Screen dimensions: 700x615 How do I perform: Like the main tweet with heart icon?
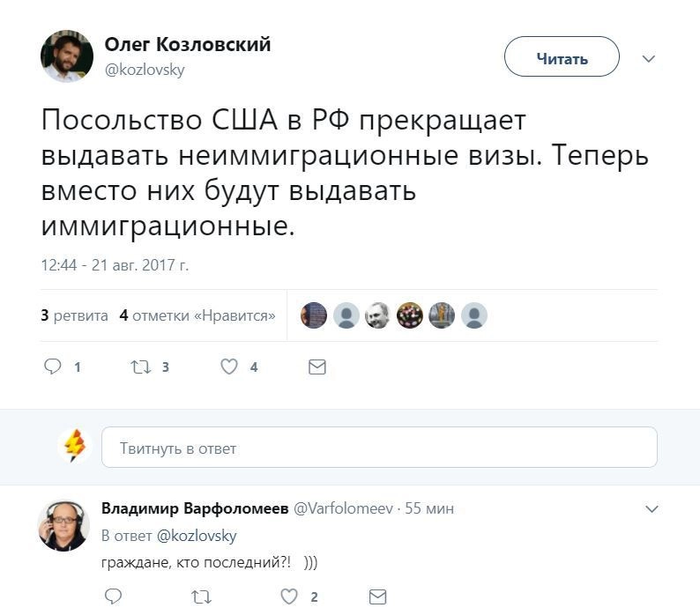click(x=229, y=367)
